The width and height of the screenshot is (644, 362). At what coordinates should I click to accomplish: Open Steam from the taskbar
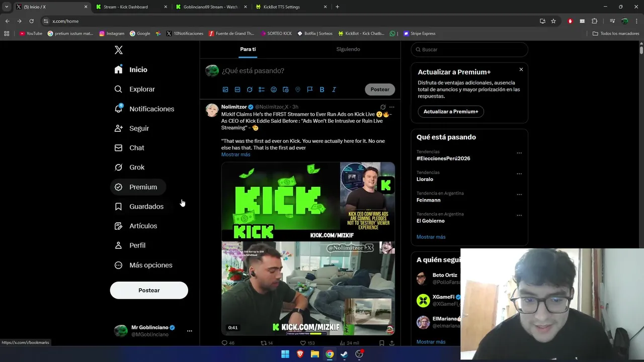click(345, 354)
